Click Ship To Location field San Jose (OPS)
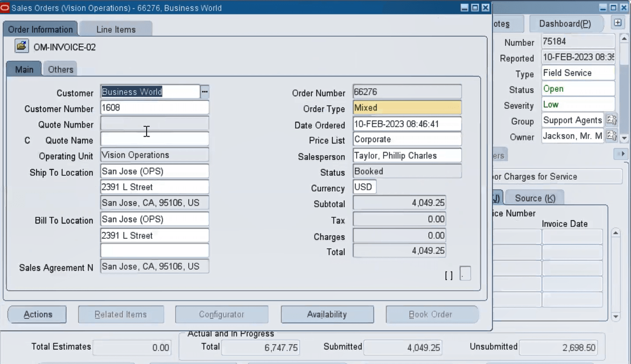Screen dimensions: 631x364 tap(155, 171)
